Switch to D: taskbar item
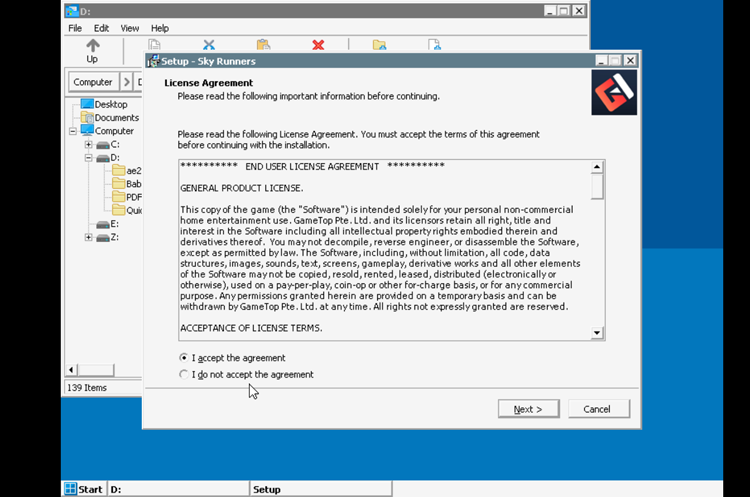This screenshot has height=497, width=750. pos(178,489)
